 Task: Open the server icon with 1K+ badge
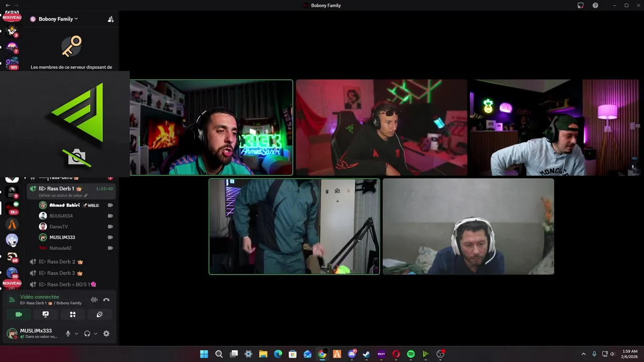coord(12,208)
